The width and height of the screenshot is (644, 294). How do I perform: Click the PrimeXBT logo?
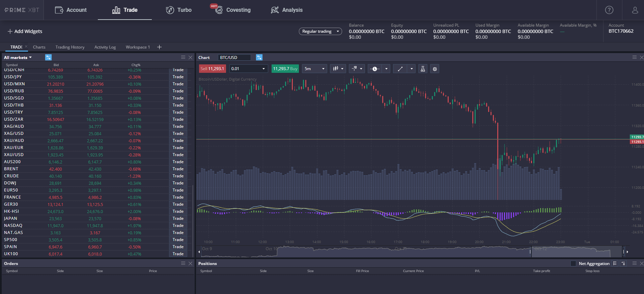click(22, 10)
